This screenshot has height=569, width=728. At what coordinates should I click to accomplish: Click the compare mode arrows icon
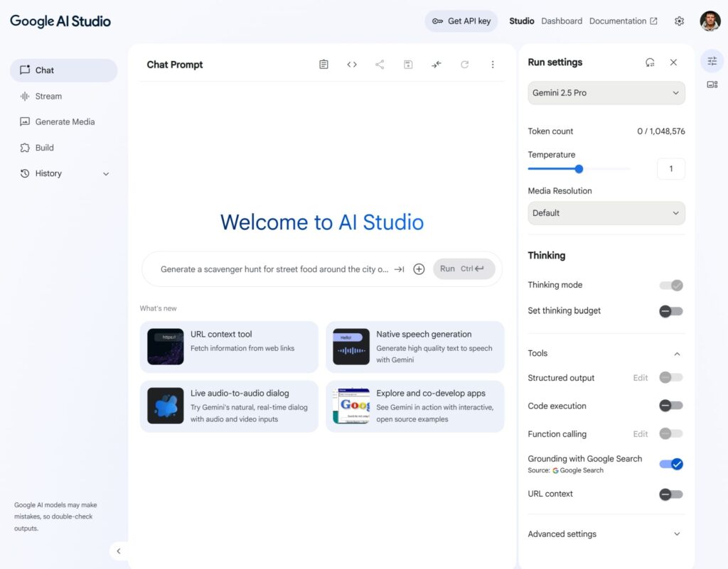pyautogui.click(x=437, y=63)
